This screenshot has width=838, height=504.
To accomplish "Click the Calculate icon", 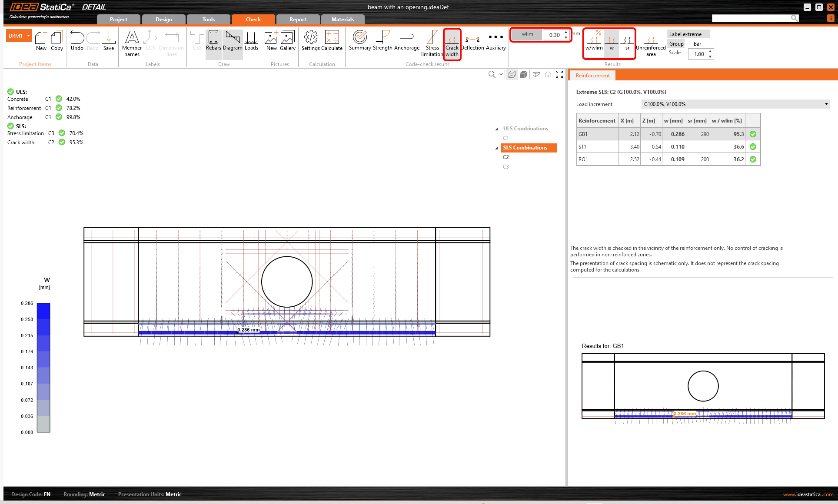I will [332, 41].
